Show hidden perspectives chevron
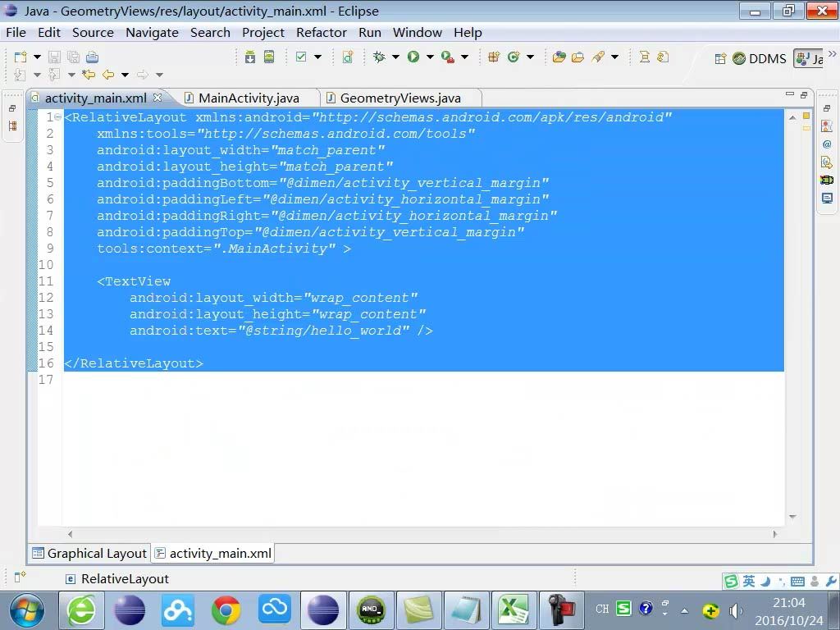The image size is (840, 630). [x=832, y=53]
